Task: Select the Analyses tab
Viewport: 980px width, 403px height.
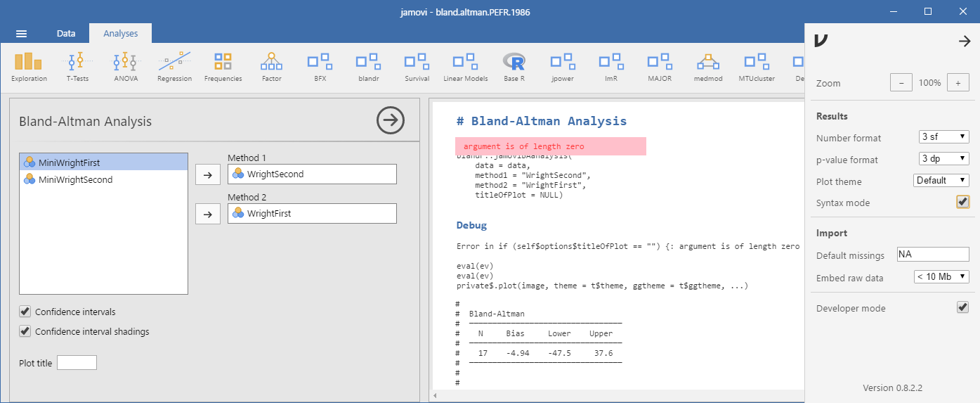Action: pyautogui.click(x=121, y=33)
